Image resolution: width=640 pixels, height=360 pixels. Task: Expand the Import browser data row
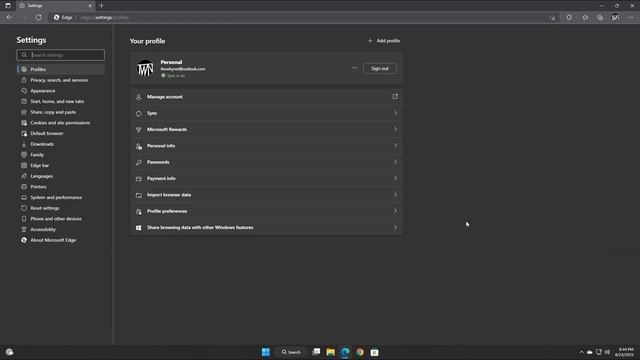tap(267, 195)
